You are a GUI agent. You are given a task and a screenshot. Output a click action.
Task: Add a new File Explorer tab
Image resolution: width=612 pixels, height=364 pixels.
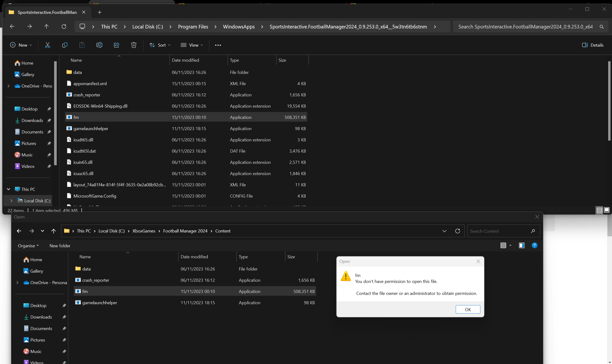[100, 12]
